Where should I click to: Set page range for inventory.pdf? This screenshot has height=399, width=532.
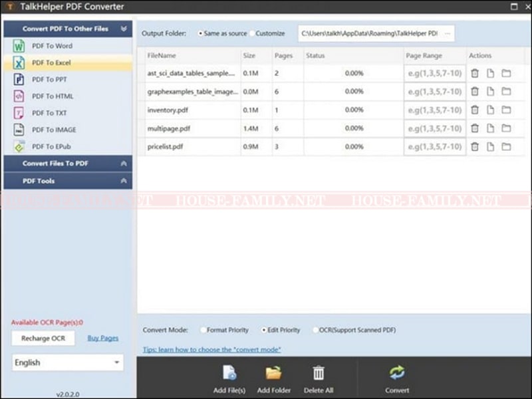[x=435, y=110]
